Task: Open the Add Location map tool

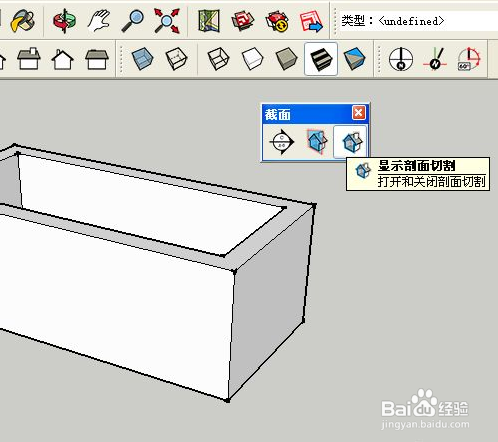Action: tap(209, 21)
